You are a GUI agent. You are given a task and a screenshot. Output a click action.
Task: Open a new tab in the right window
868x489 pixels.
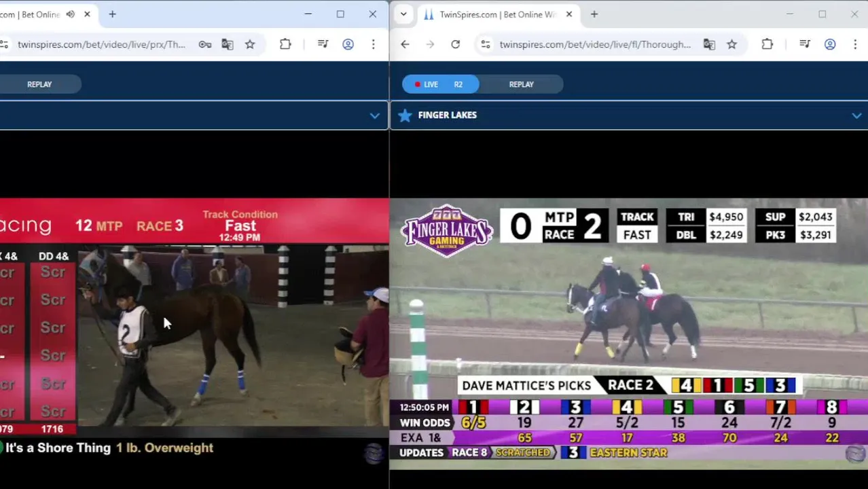click(594, 14)
